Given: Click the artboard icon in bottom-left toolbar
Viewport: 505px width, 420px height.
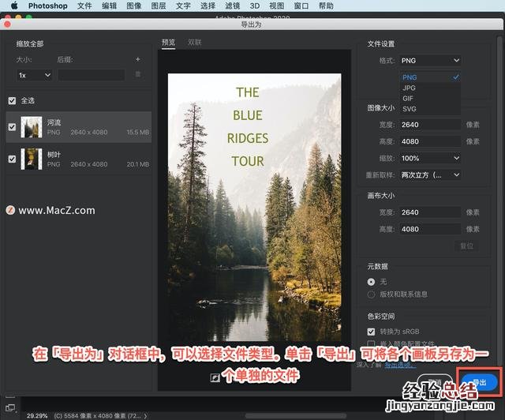Looking at the screenshot, I should click(x=10, y=407).
